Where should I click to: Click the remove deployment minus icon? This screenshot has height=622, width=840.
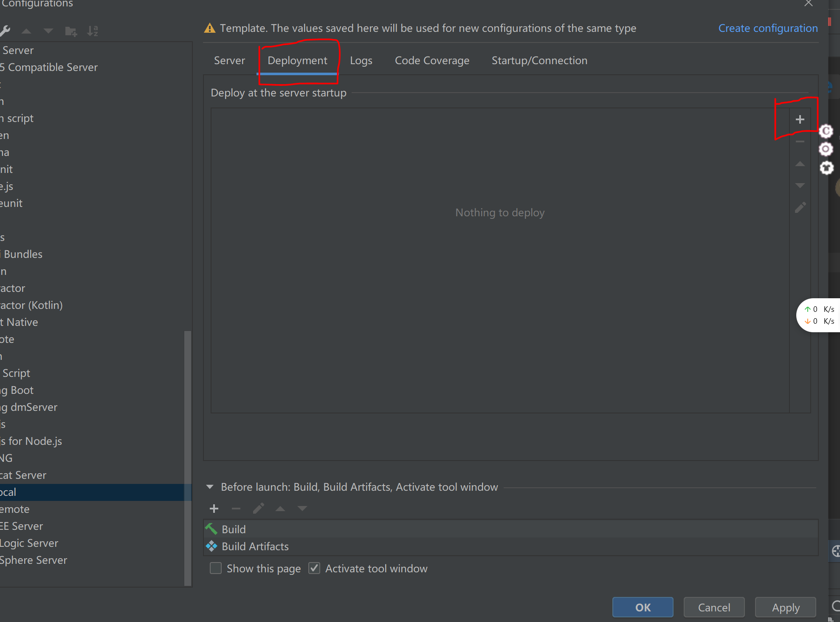(800, 142)
